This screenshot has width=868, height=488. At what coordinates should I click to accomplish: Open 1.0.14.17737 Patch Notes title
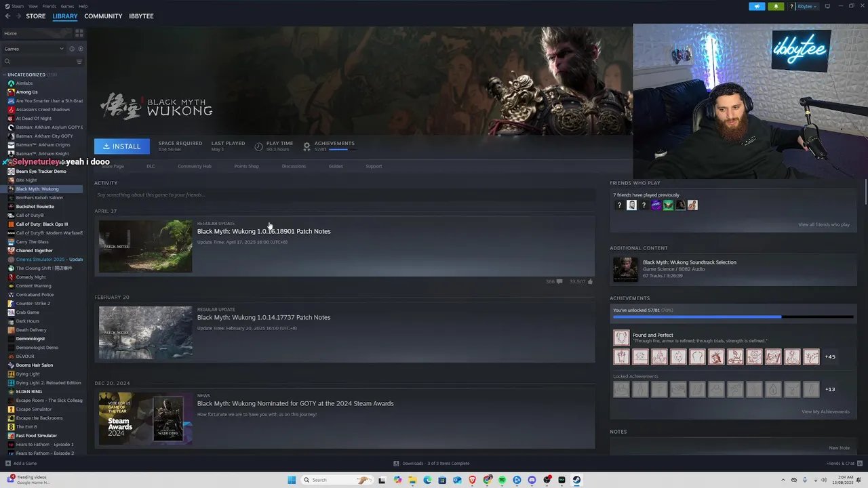264,317
